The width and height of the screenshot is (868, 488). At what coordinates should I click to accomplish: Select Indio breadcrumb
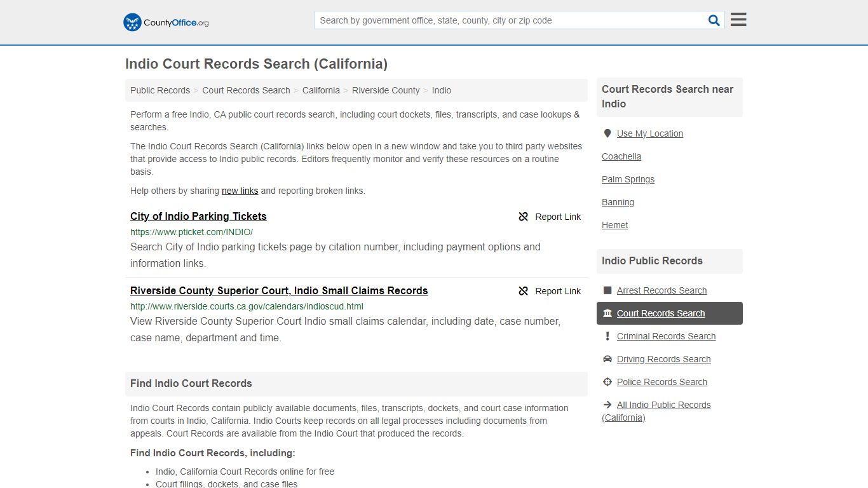(x=442, y=90)
